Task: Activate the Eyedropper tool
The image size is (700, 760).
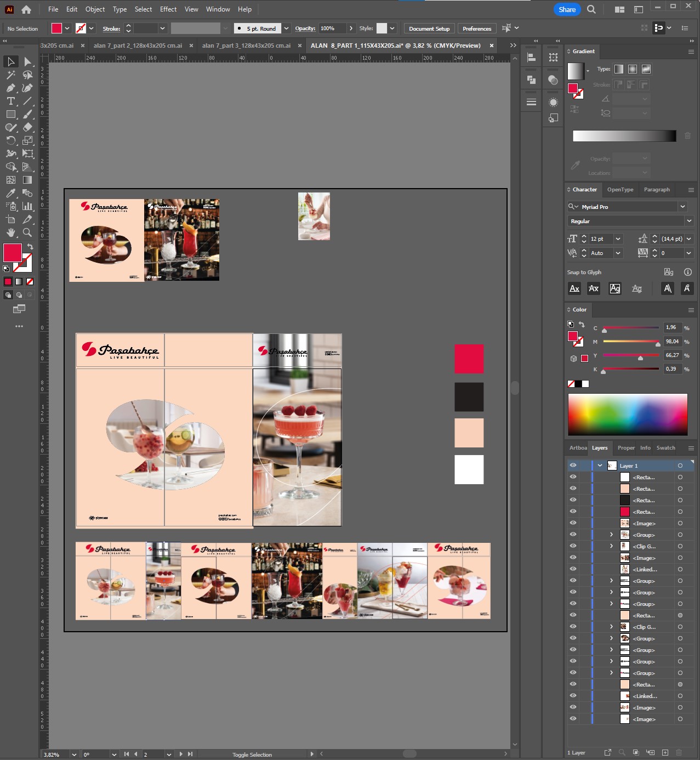Action: 10,194
